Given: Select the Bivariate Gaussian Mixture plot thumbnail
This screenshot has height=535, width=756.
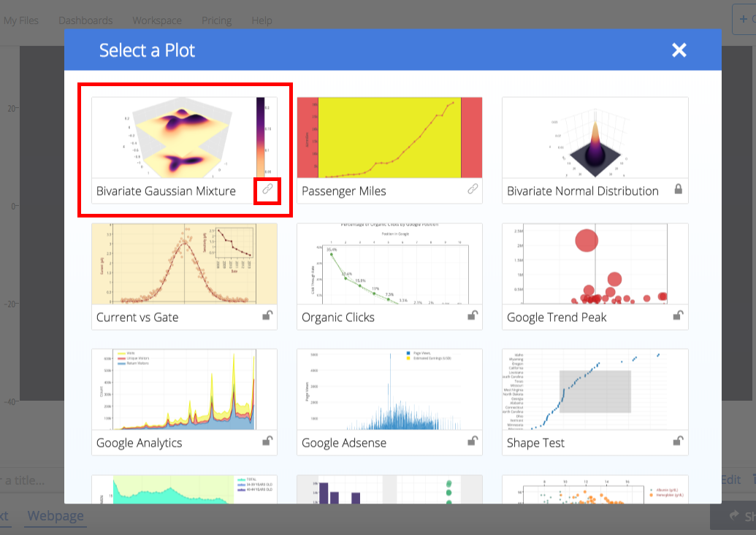Looking at the screenshot, I should point(184,137).
